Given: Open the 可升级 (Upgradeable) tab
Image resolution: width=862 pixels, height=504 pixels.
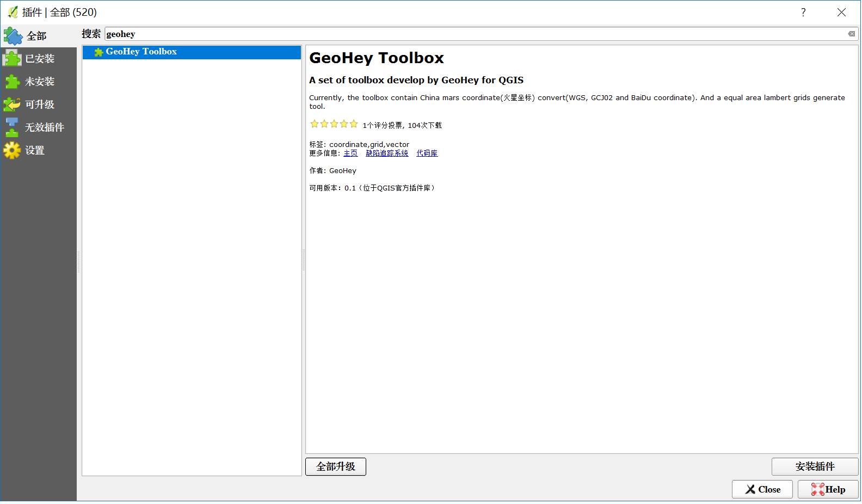Looking at the screenshot, I should pos(38,105).
